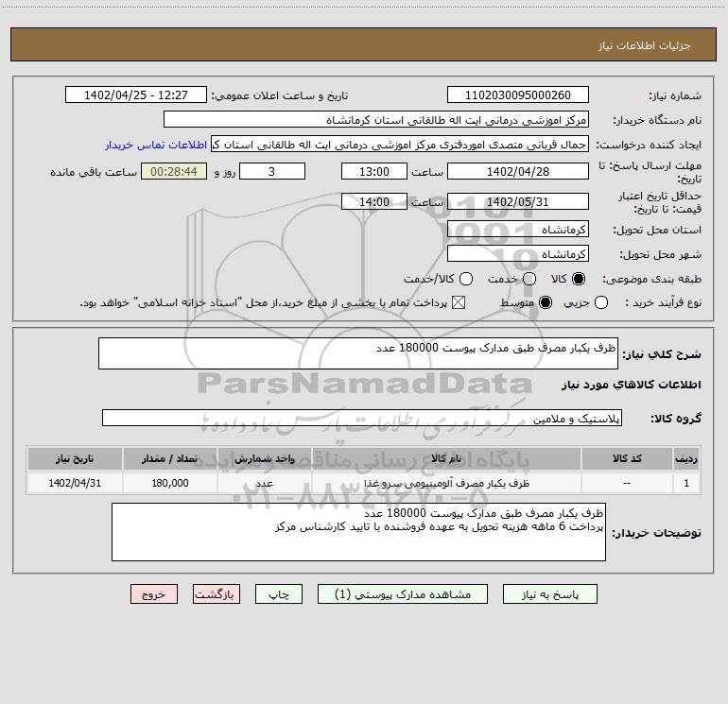The image size is (728, 704).
Task: Click the بازگشت back button
Action: tap(217, 594)
